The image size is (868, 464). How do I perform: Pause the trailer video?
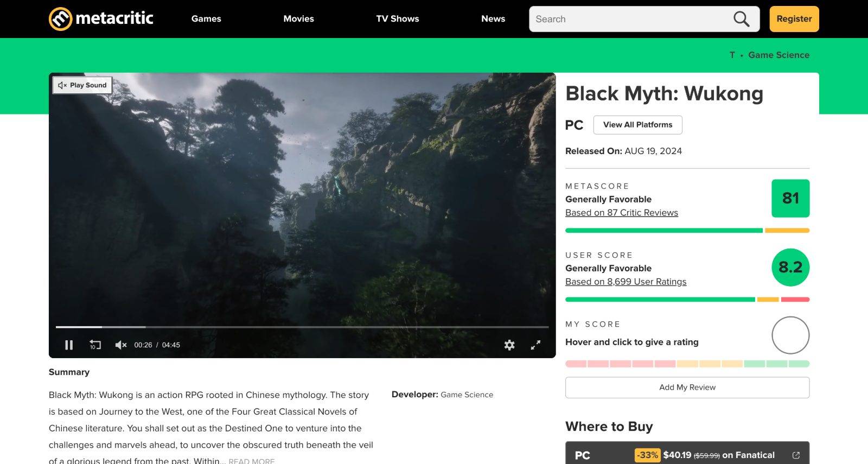click(x=69, y=345)
